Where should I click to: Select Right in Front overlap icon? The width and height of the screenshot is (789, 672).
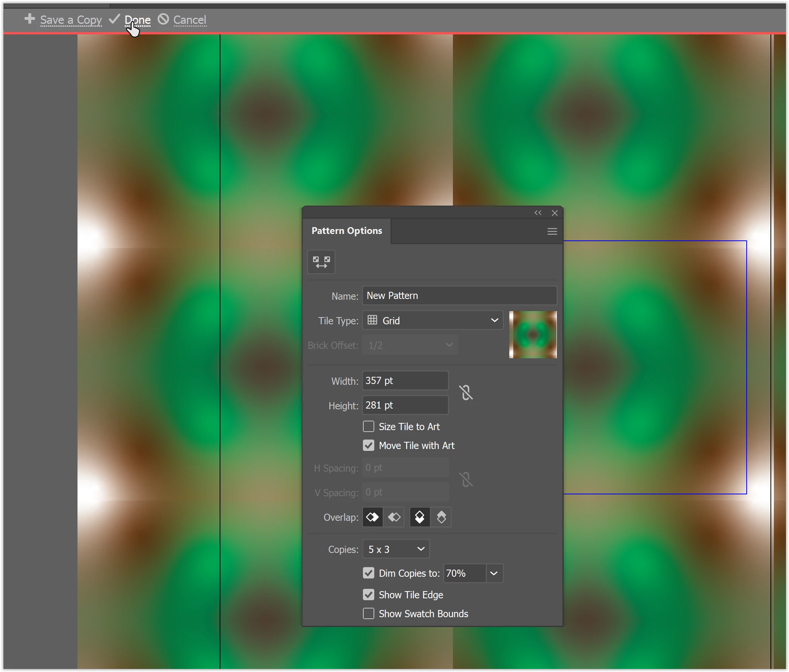coord(394,517)
